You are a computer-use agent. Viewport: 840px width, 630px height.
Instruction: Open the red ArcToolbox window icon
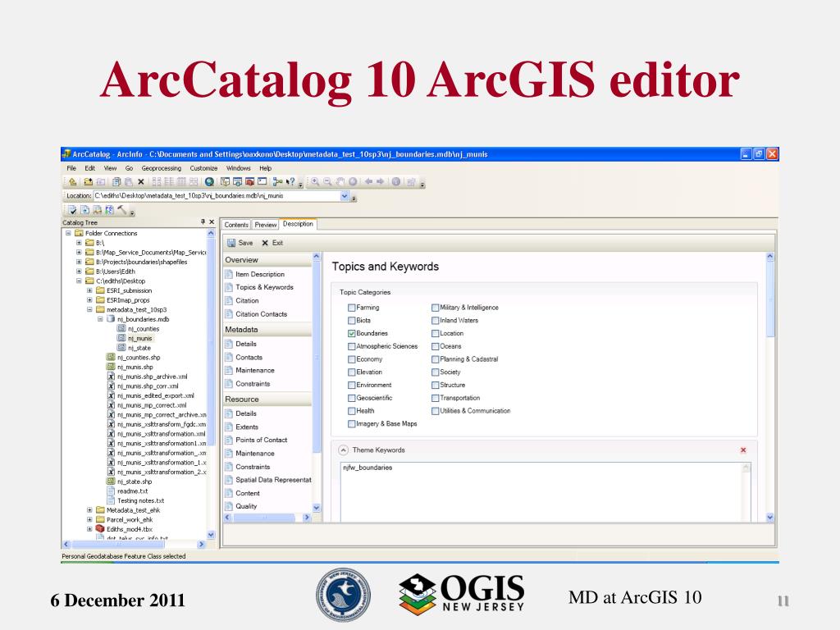[x=250, y=181]
